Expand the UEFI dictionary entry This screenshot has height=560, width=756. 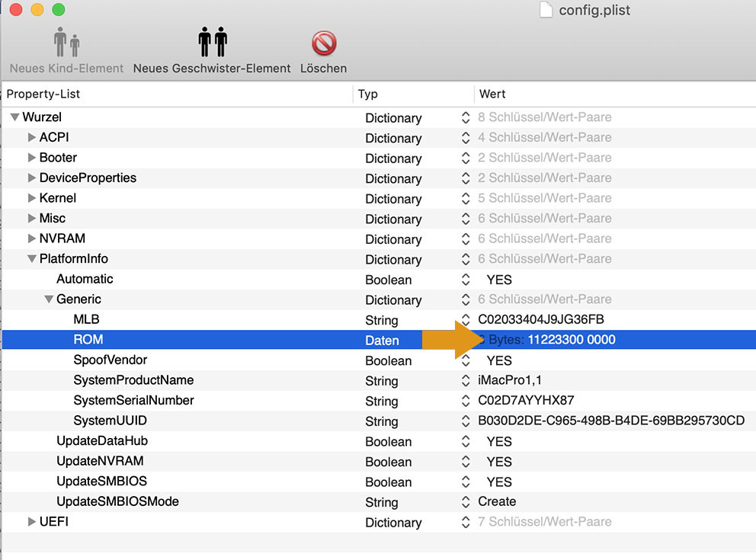click(32, 522)
